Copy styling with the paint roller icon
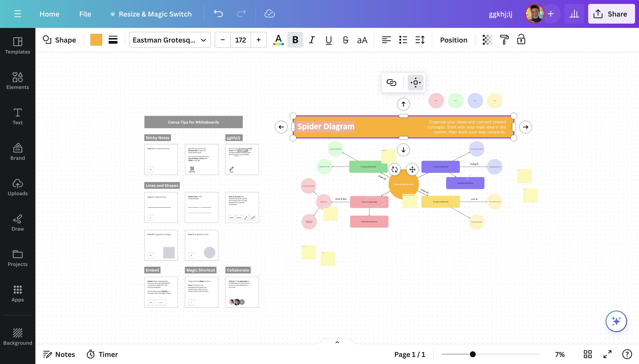 pos(504,40)
